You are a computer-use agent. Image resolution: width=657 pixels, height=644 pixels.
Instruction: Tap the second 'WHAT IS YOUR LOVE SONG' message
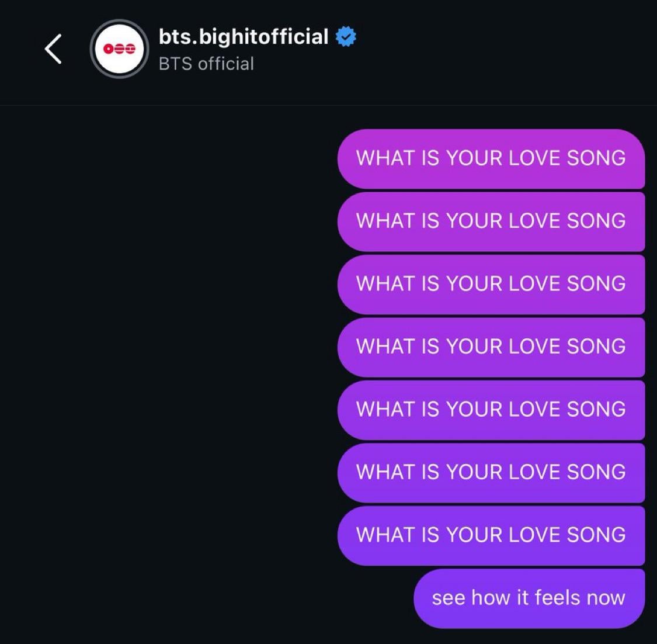pyautogui.click(x=491, y=221)
